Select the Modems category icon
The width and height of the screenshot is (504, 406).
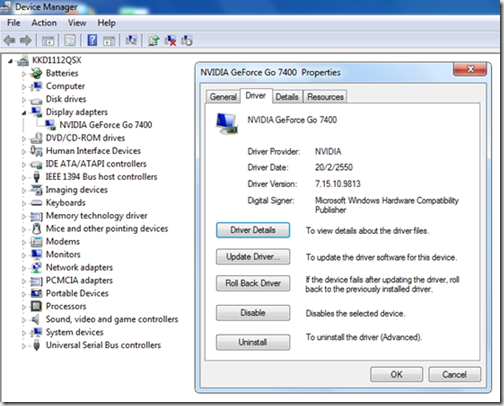point(36,241)
